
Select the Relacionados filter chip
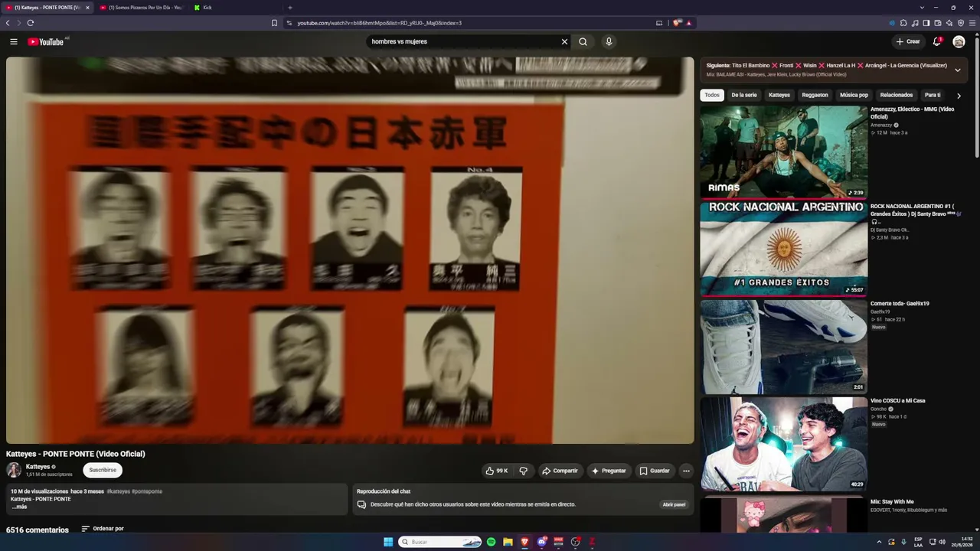coord(897,95)
